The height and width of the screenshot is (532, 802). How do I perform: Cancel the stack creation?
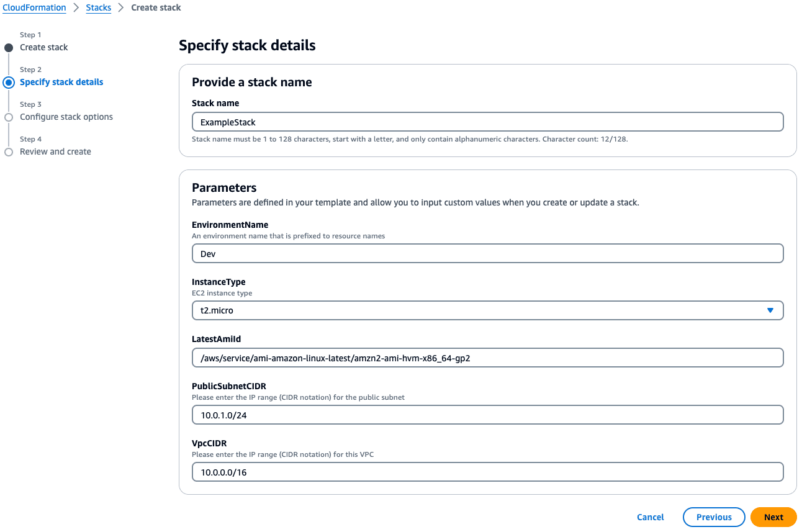[x=650, y=516]
